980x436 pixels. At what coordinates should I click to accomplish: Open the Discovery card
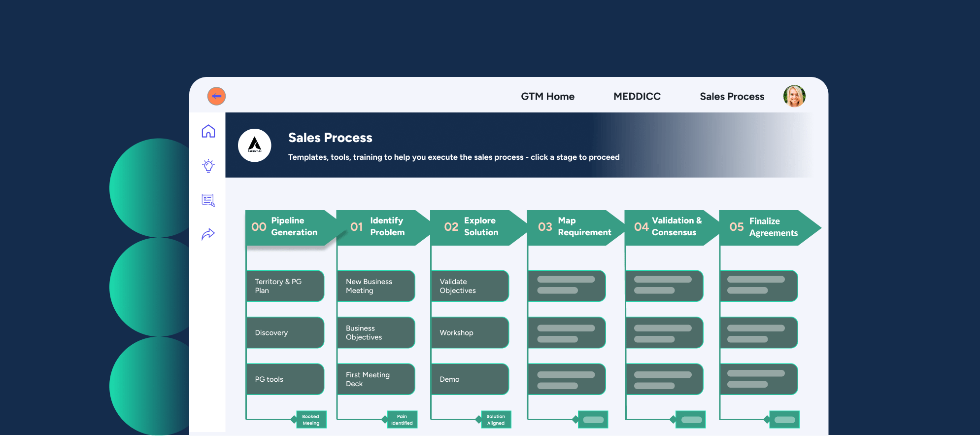pos(285,333)
